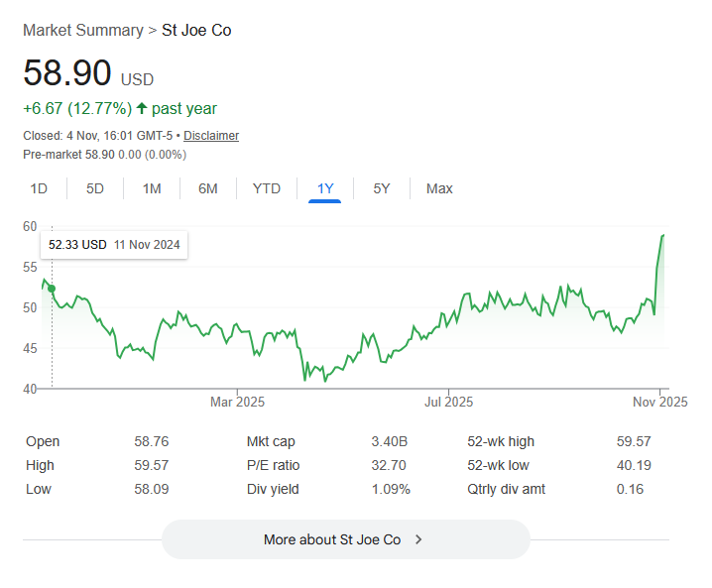Click the 52-wk low value 40.19
This screenshot has height=588, width=712.
(634, 465)
